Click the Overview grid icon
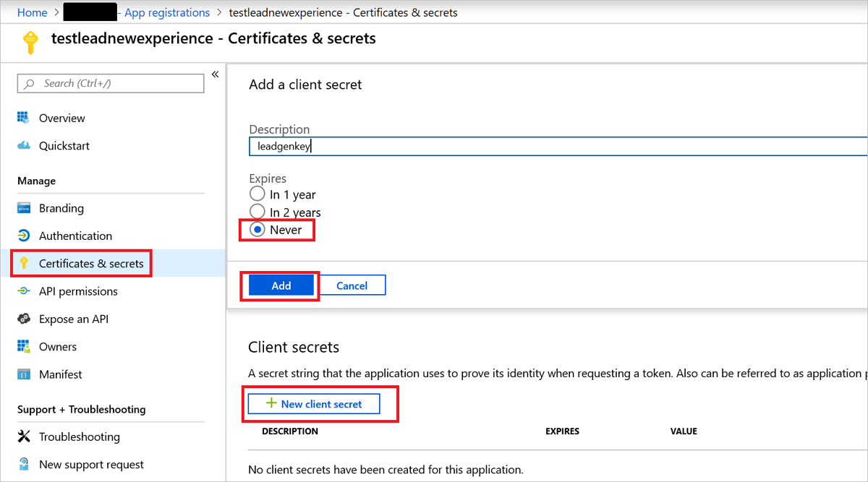 click(24, 118)
